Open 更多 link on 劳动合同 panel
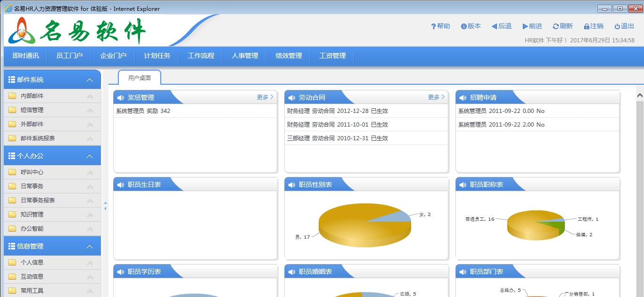 [x=434, y=97]
